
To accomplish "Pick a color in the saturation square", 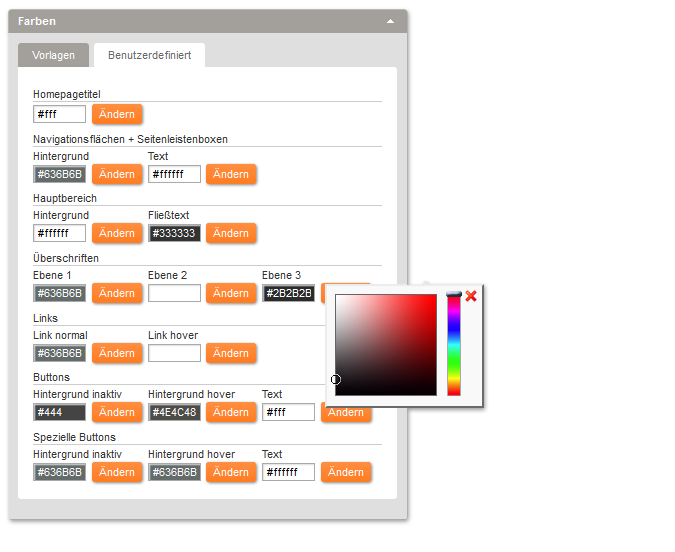I will pyautogui.click(x=386, y=345).
